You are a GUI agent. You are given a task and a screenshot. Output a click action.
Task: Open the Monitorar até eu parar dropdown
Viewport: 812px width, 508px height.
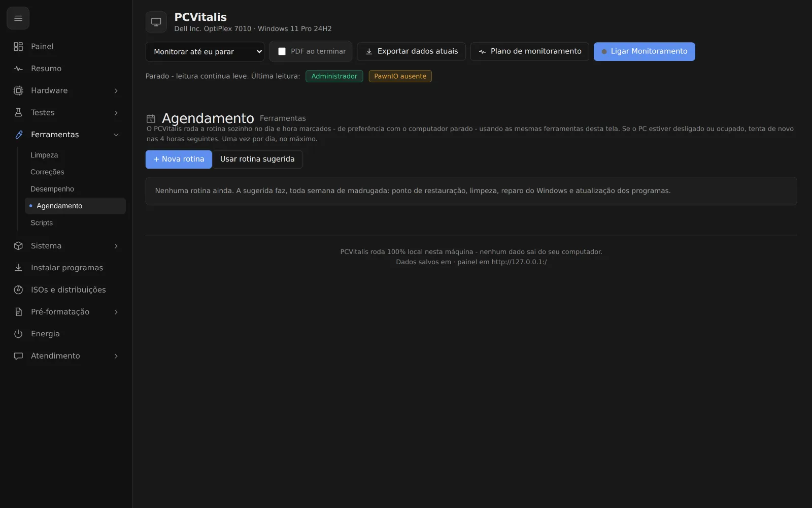205,51
